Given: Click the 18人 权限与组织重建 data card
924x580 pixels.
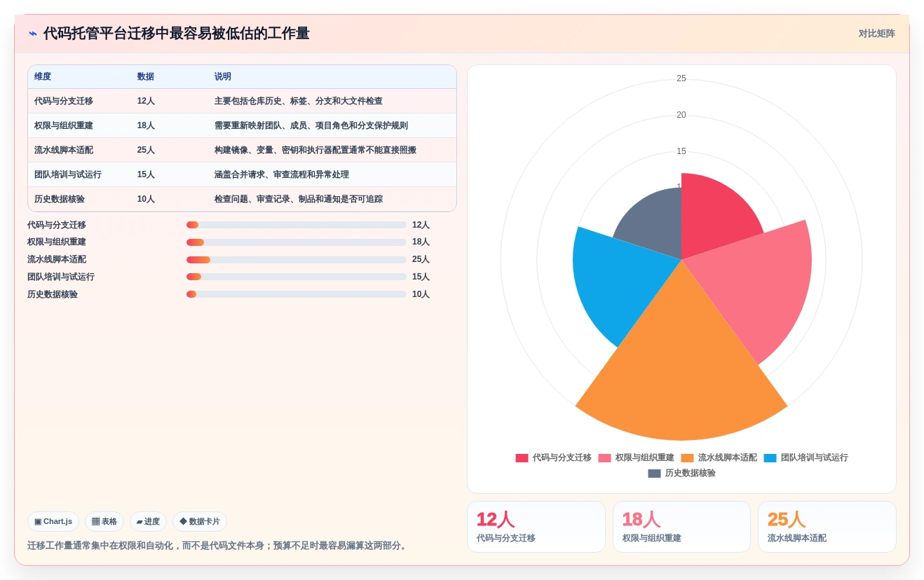Looking at the screenshot, I should [681, 527].
